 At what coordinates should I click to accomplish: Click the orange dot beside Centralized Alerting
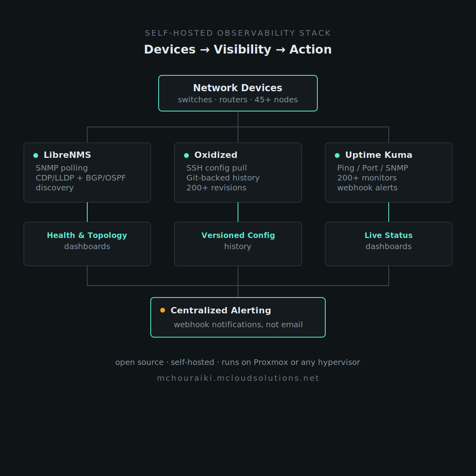pyautogui.click(x=163, y=310)
